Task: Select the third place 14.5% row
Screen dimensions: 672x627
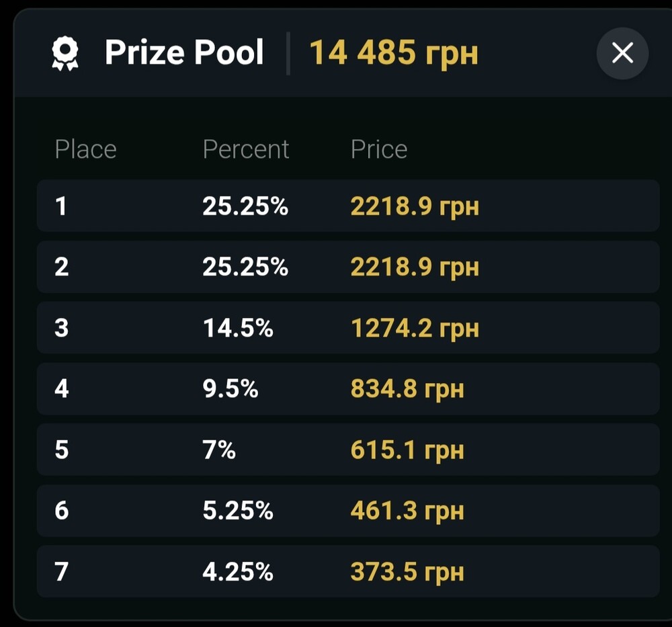Action: [348, 328]
